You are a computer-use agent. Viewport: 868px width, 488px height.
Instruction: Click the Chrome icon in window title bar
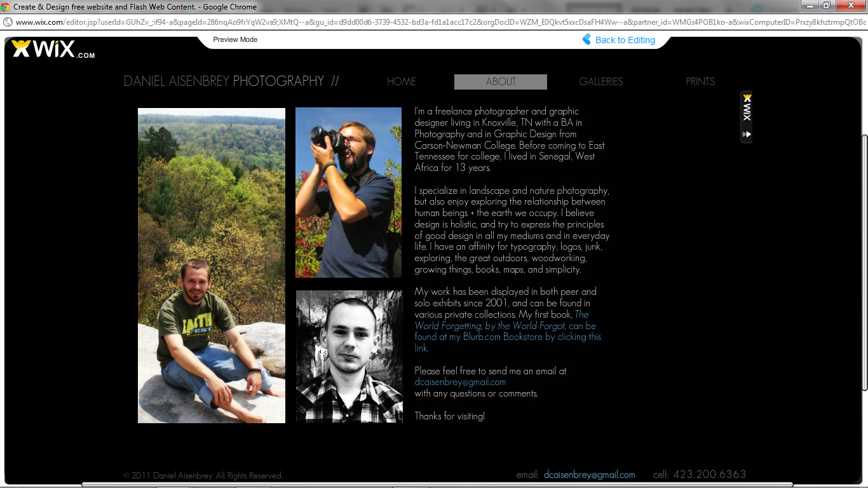[x=6, y=7]
